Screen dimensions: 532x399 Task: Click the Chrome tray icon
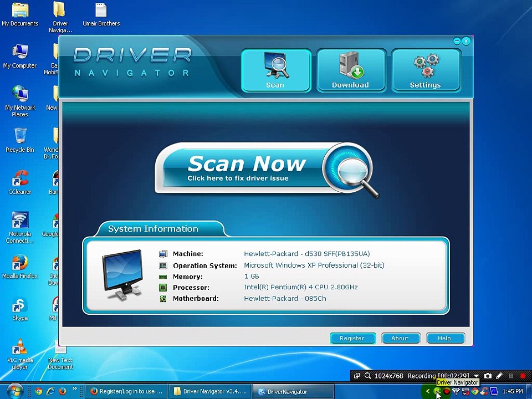pos(475,391)
